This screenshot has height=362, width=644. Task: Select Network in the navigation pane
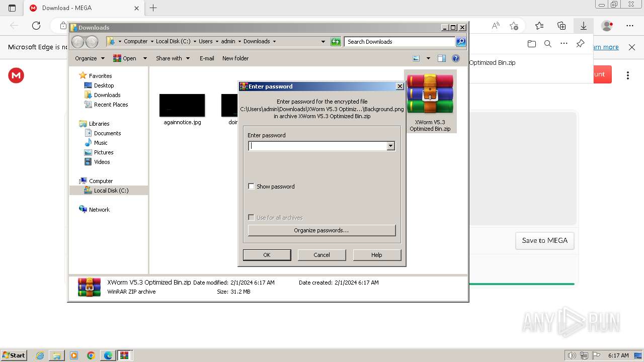tap(99, 210)
